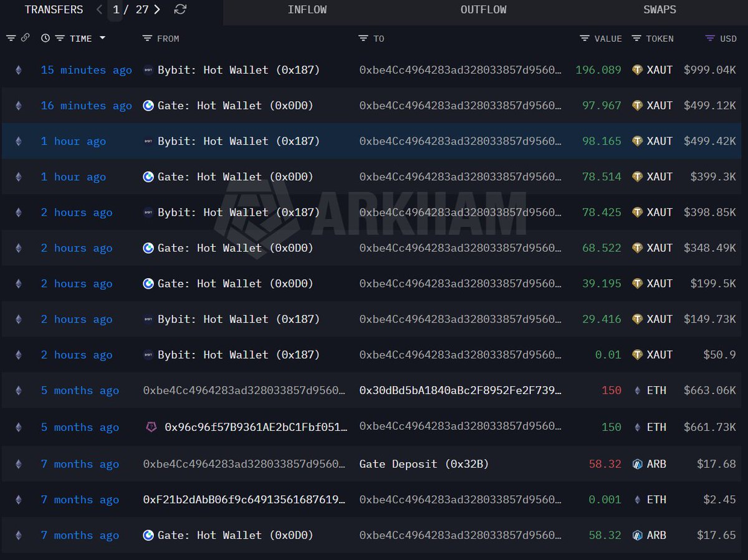This screenshot has height=560, width=748.
Task: Switch to the OUTFLOW tab
Action: click(x=484, y=10)
